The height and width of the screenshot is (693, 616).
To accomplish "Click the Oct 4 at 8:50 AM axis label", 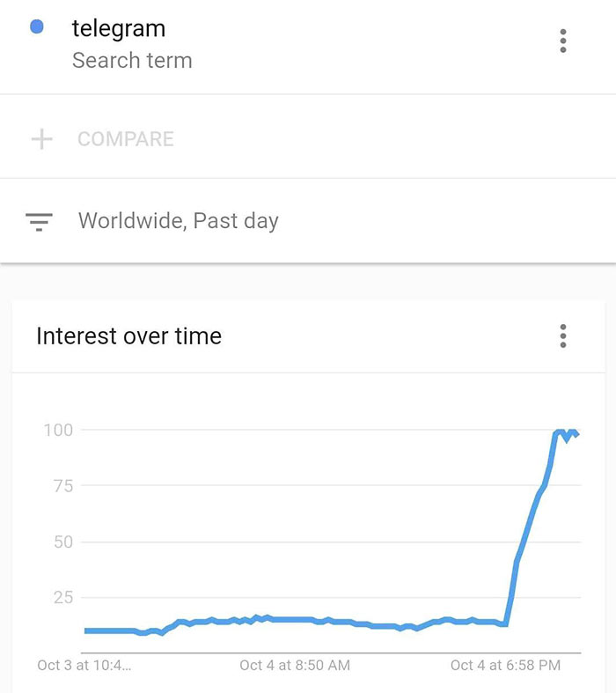I will (295, 666).
